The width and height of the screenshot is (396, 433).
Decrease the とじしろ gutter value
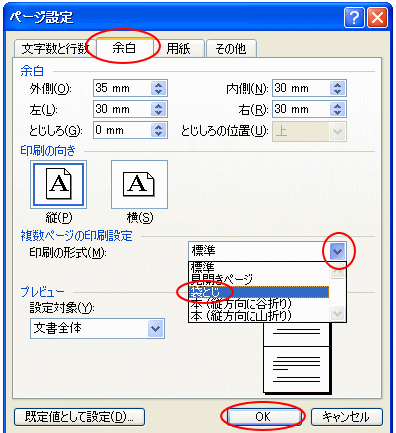click(x=159, y=134)
